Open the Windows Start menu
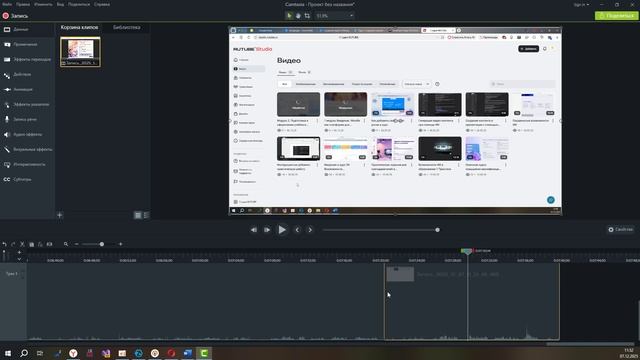This screenshot has height=360, width=640. (x=7, y=353)
